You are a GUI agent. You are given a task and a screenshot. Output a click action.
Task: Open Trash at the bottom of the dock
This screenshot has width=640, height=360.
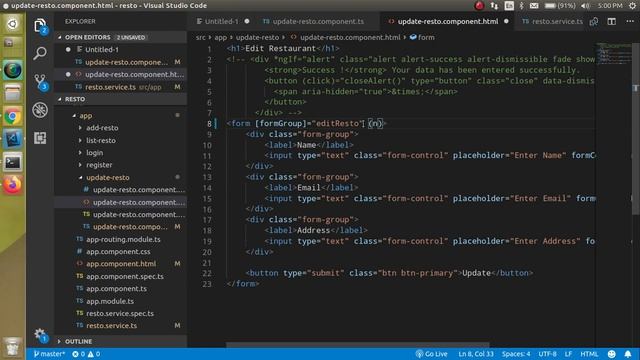(x=13, y=347)
